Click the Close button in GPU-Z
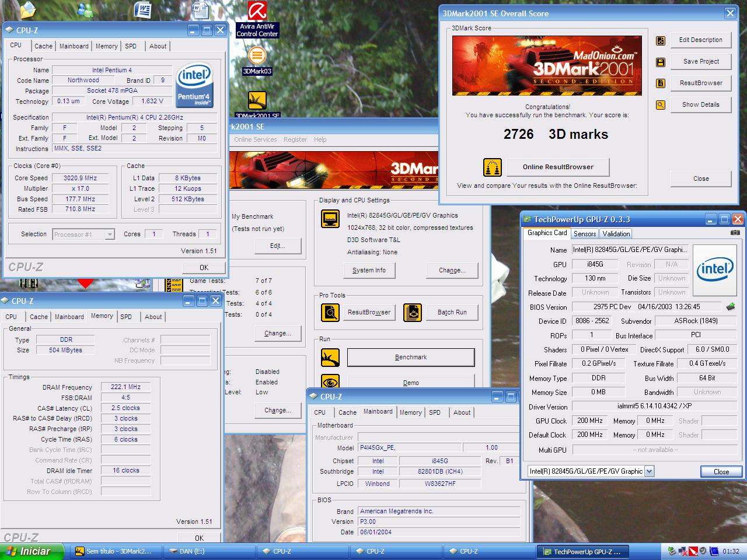Image resolution: width=747 pixels, height=560 pixels. (x=721, y=471)
